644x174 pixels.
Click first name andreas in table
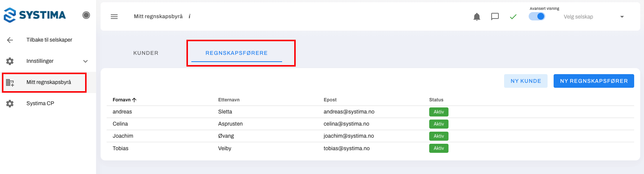click(x=122, y=112)
